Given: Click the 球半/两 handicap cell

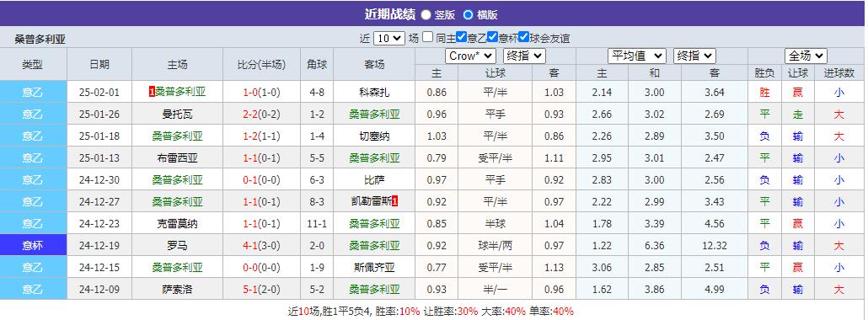Looking at the screenshot, I should pyautogui.click(x=496, y=246).
